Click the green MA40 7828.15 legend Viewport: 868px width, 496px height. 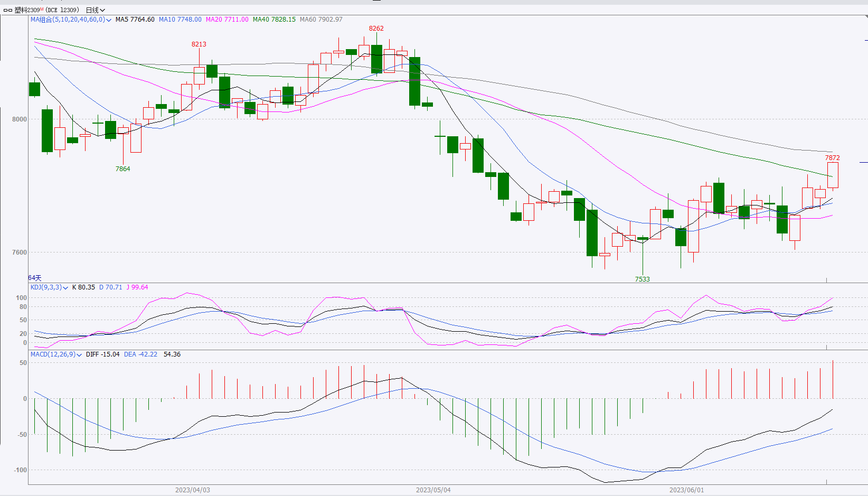click(x=274, y=20)
